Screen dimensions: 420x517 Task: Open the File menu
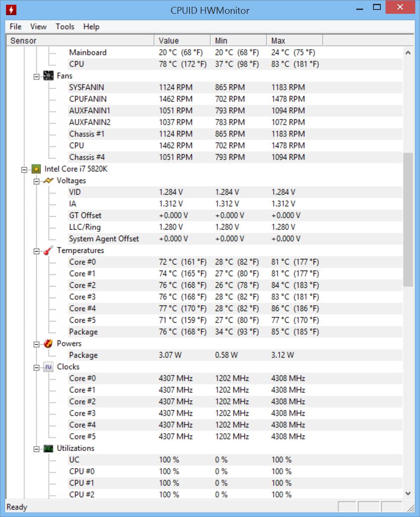click(x=16, y=27)
